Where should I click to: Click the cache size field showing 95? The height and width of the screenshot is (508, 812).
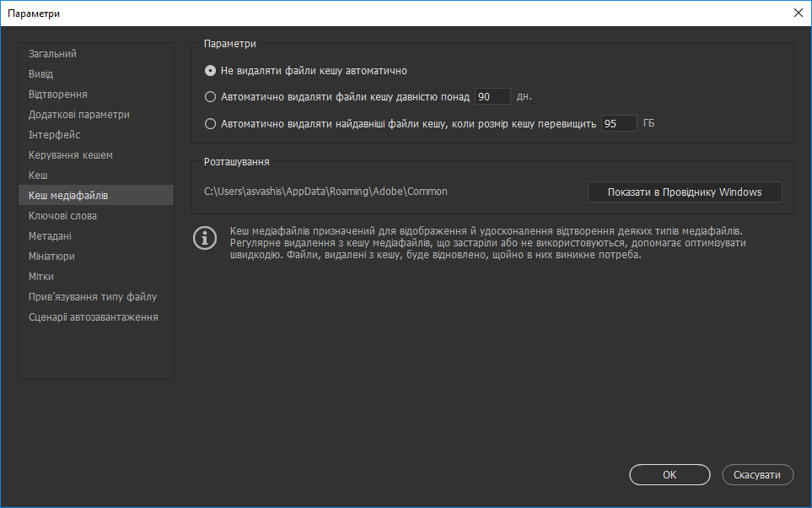click(x=619, y=123)
